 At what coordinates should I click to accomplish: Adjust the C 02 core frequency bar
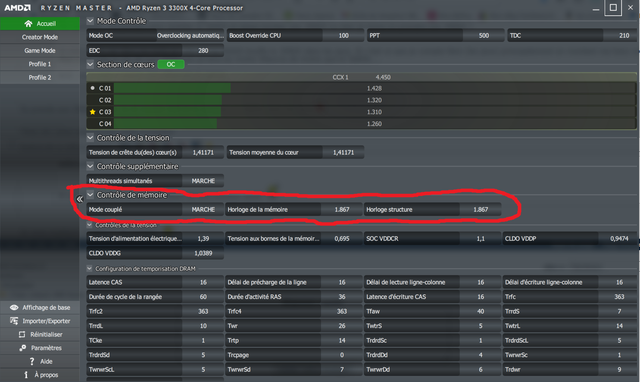[x=375, y=100]
